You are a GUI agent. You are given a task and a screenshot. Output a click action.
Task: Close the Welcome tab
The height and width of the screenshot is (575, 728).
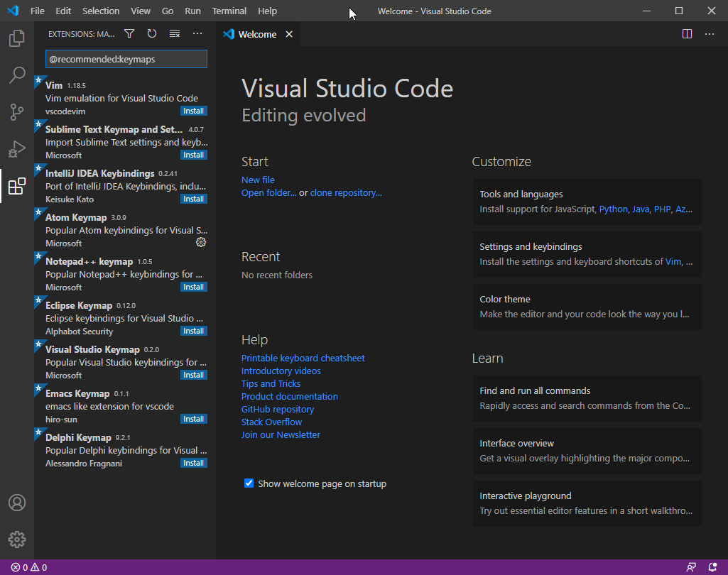pos(289,34)
